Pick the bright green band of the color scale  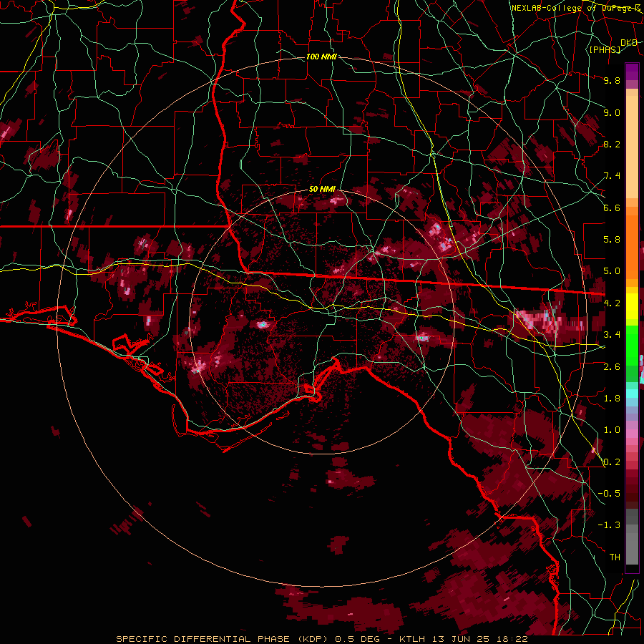point(632,345)
